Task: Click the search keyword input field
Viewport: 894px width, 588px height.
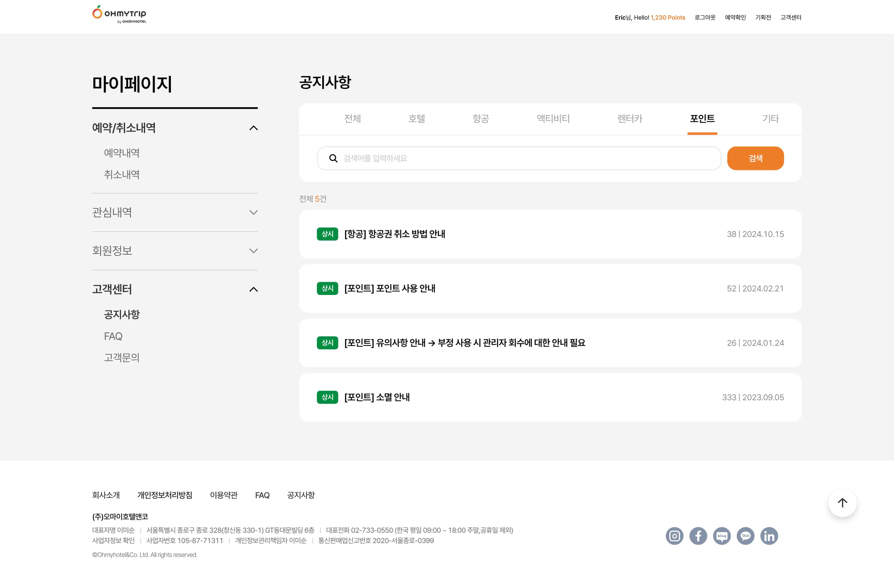Action: point(526,158)
